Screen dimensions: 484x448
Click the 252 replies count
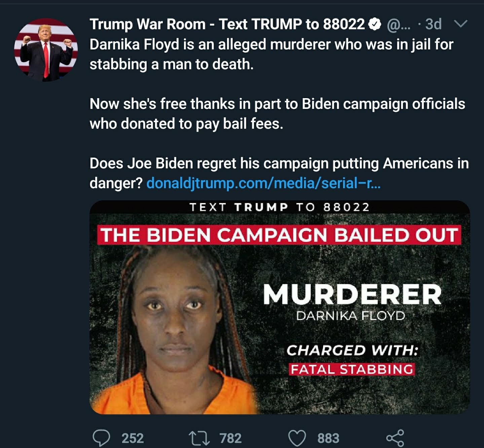pyautogui.click(x=133, y=438)
